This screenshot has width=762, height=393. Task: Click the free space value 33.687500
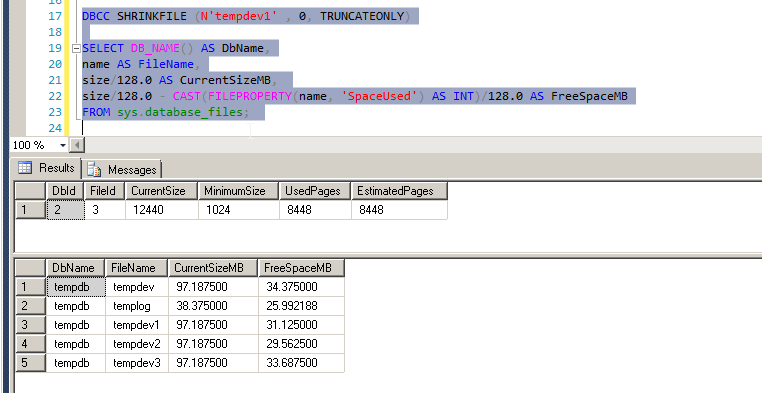tap(301, 363)
